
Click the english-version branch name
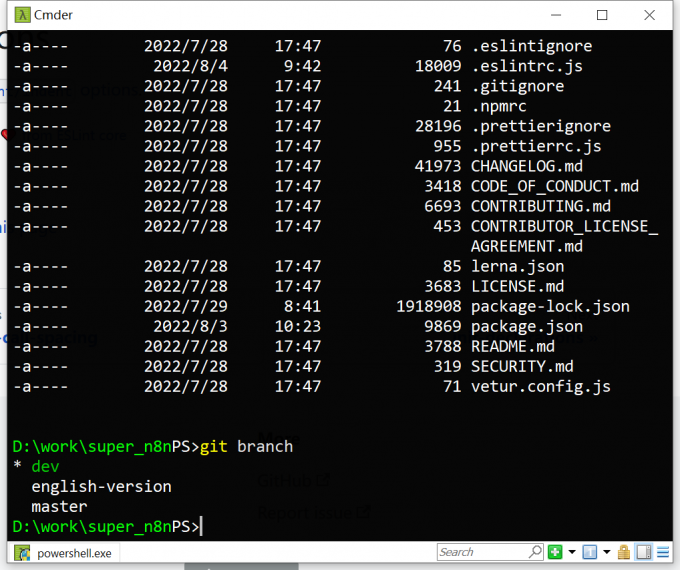pyautogui.click(x=101, y=487)
